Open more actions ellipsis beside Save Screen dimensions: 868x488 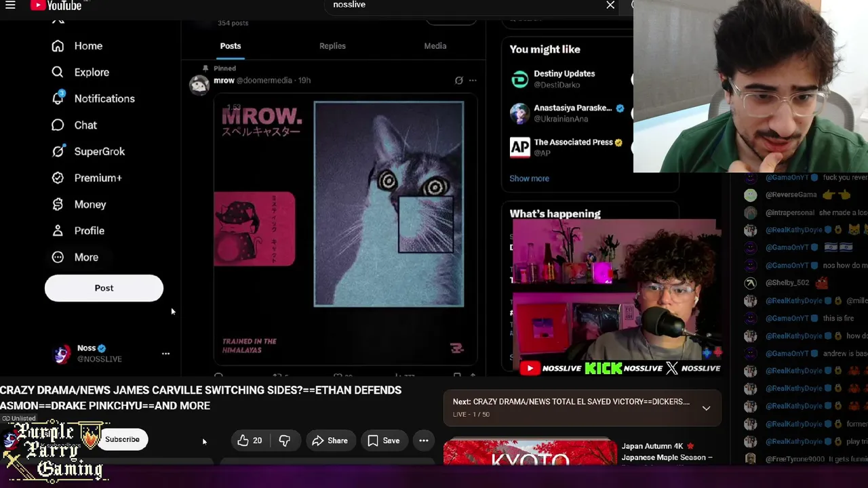pos(424,441)
